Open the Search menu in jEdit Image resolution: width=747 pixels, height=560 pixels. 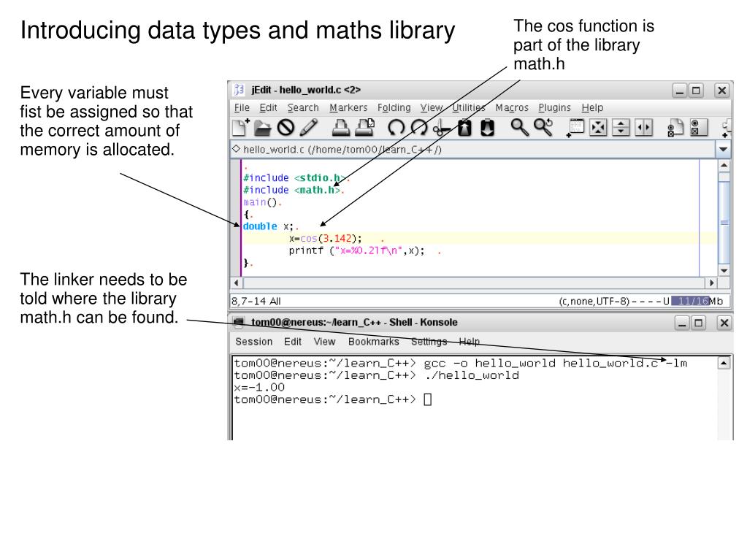coord(303,107)
